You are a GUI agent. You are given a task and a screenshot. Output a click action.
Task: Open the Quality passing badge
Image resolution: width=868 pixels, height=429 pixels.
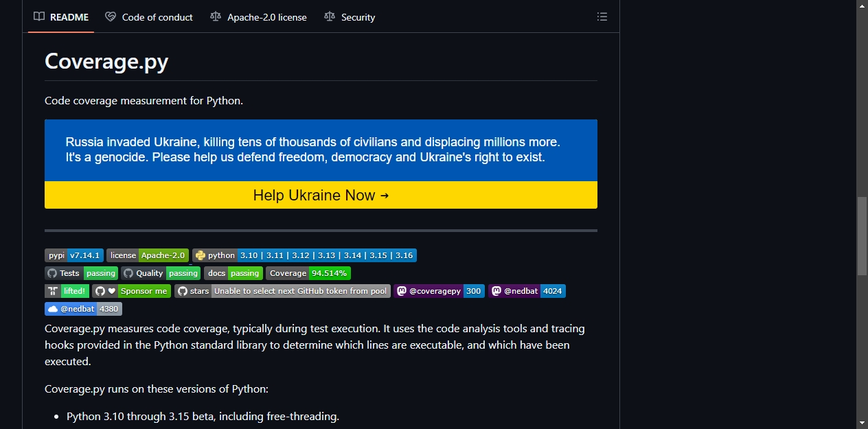tap(161, 273)
